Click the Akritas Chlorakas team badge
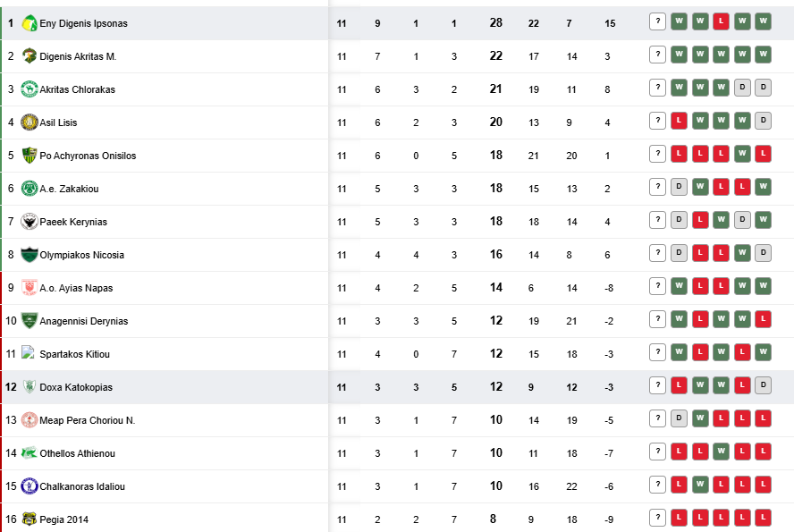Viewport: 794px width, 532px height. click(30, 89)
